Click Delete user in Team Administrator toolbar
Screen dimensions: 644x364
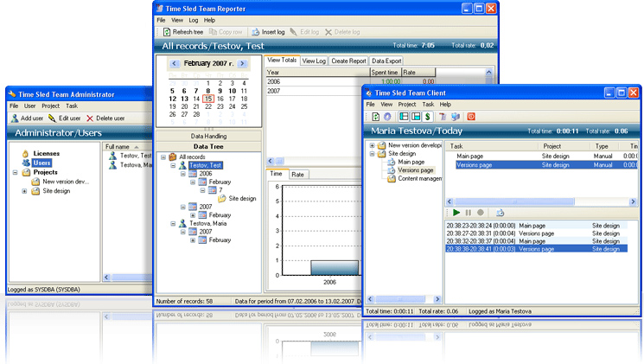pyautogui.click(x=105, y=118)
